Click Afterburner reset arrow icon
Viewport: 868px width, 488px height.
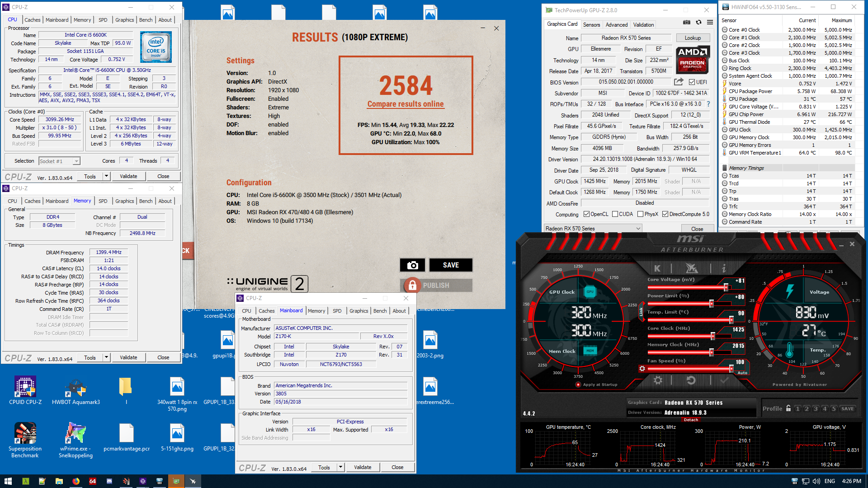tap(691, 380)
